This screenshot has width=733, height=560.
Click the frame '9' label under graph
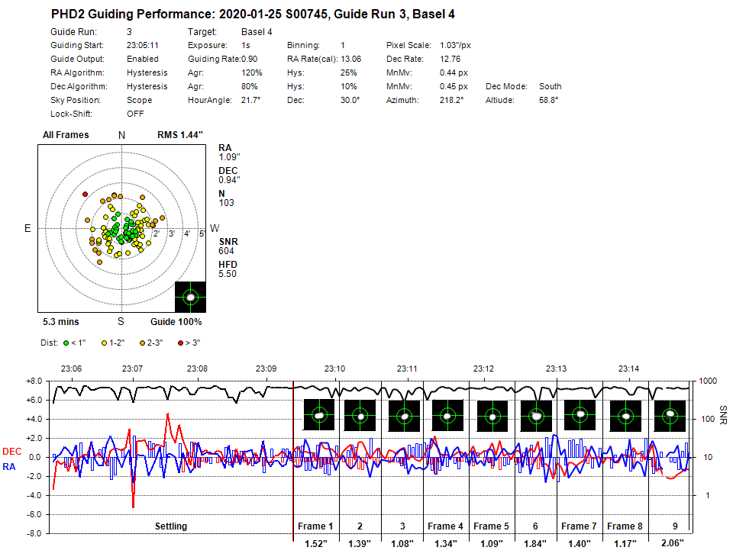click(675, 526)
